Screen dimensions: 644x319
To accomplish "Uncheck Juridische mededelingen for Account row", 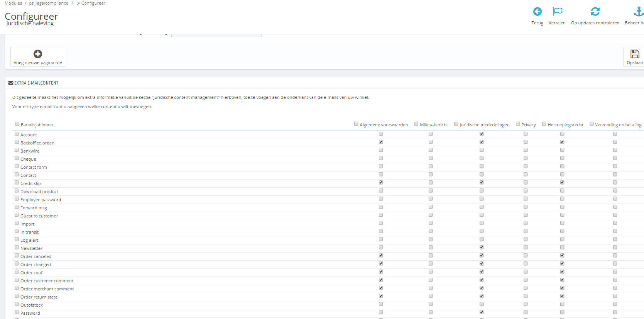I will pos(482,134).
